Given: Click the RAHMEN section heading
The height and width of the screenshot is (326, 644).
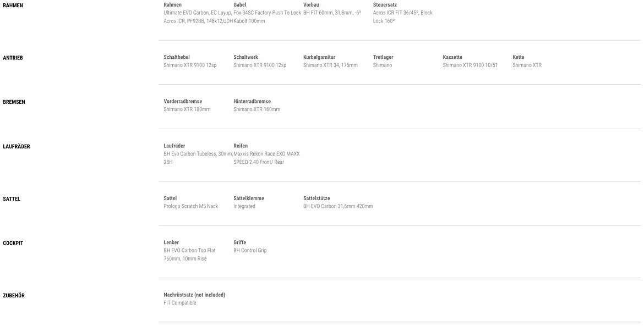Looking at the screenshot, I should (x=13, y=5).
